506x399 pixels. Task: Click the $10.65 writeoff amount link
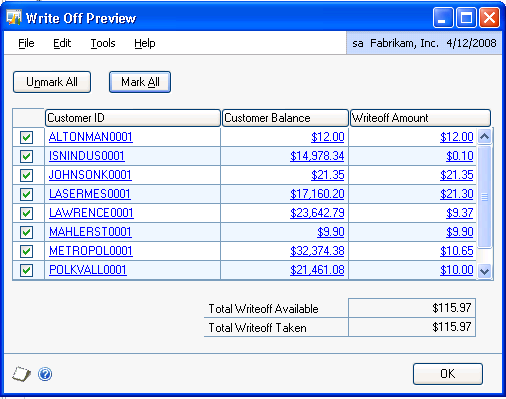(457, 251)
